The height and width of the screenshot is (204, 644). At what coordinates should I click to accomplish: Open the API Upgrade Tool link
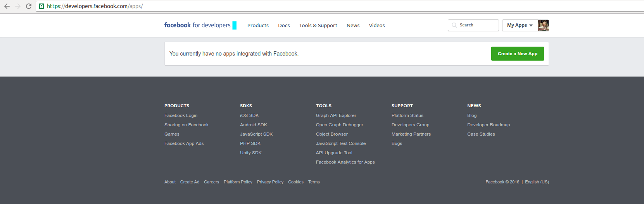coord(334,153)
